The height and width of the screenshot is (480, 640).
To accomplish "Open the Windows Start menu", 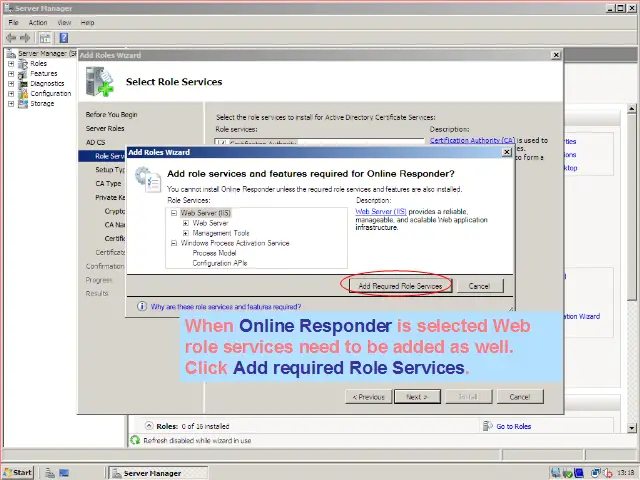I will click(18, 473).
